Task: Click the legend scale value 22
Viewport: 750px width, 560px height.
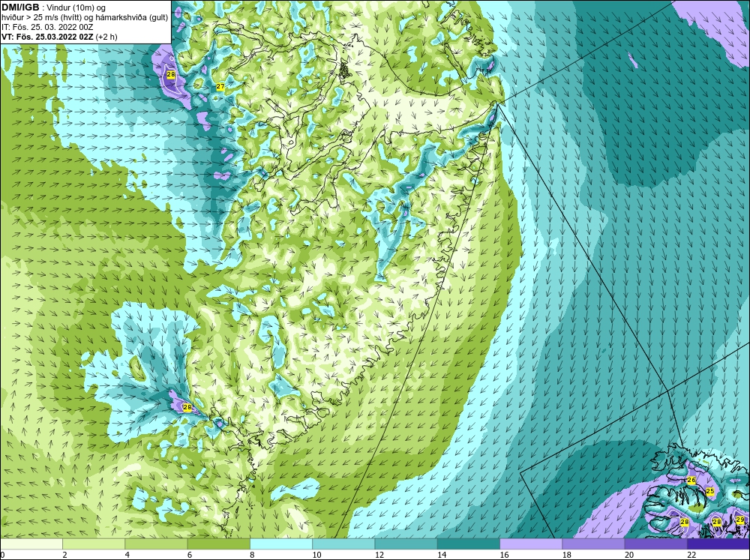Action: tap(691, 555)
